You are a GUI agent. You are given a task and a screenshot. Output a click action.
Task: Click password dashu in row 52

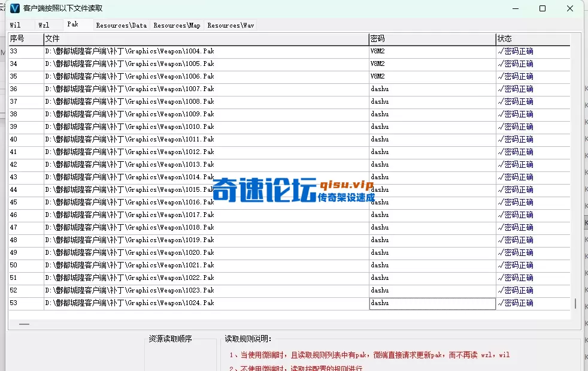tap(380, 290)
